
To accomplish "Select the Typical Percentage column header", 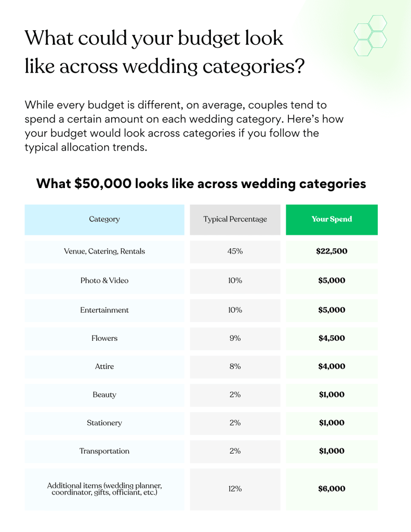I will coord(235,219).
